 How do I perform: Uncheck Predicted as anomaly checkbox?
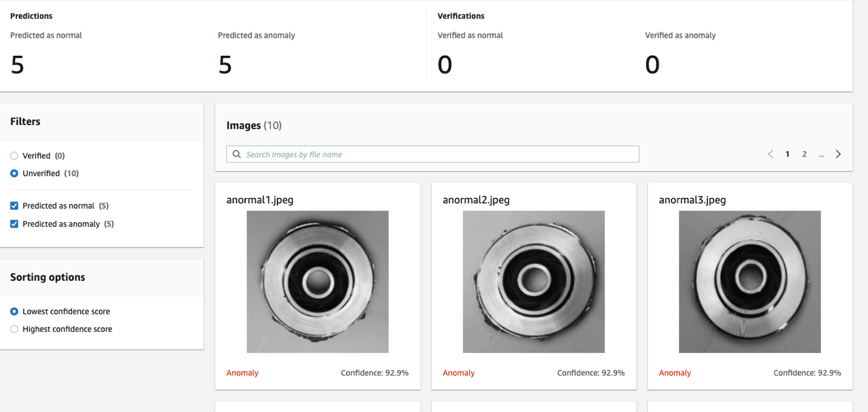pyautogui.click(x=15, y=224)
